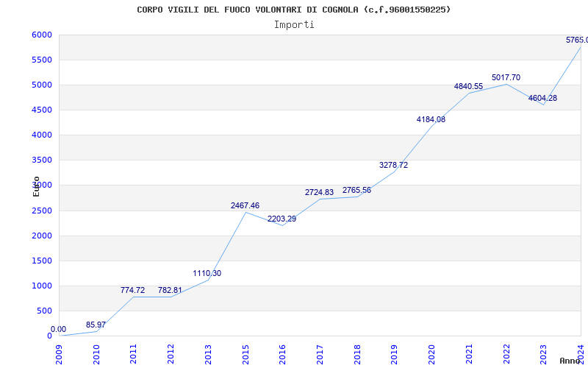Click the year 2016 axis label
This screenshot has width=588, height=368.
[283, 355]
